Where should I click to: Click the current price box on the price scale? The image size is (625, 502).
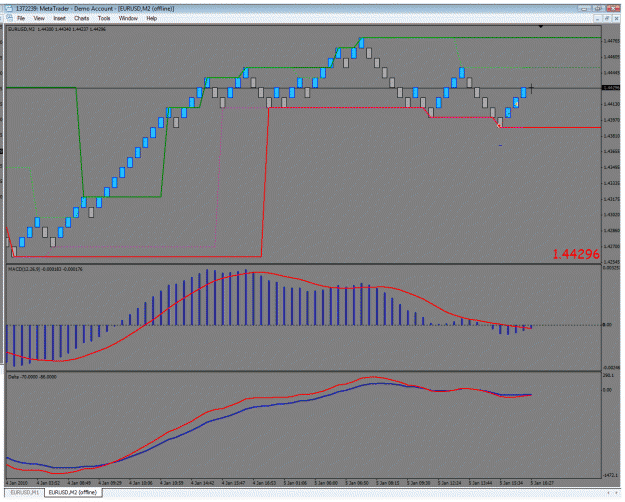pyautogui.click(x=611, y=88)
